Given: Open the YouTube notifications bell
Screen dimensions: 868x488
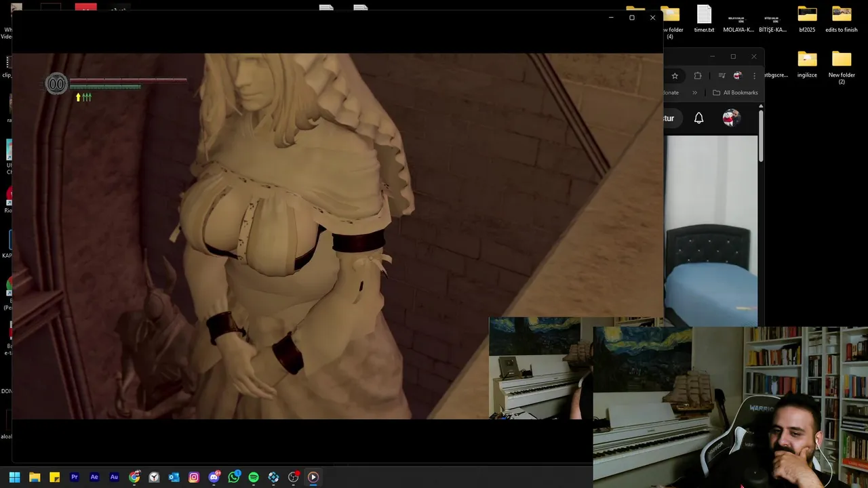Looking at the screenshot, I should pos(698,118).
